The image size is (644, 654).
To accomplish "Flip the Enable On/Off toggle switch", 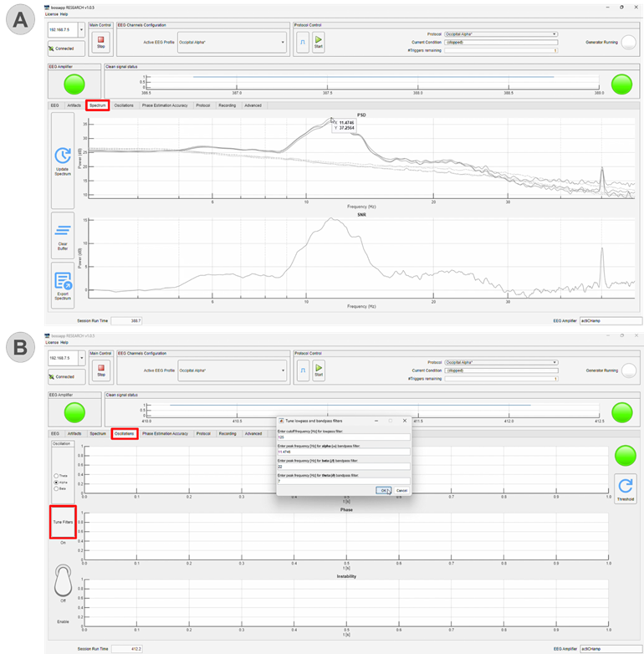I will [62, 580].
